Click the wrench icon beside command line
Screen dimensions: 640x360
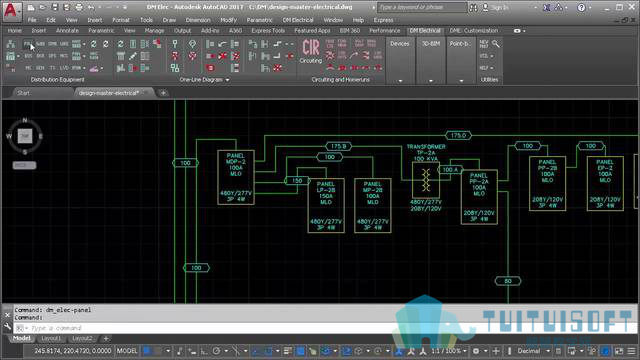pos(7,327)
